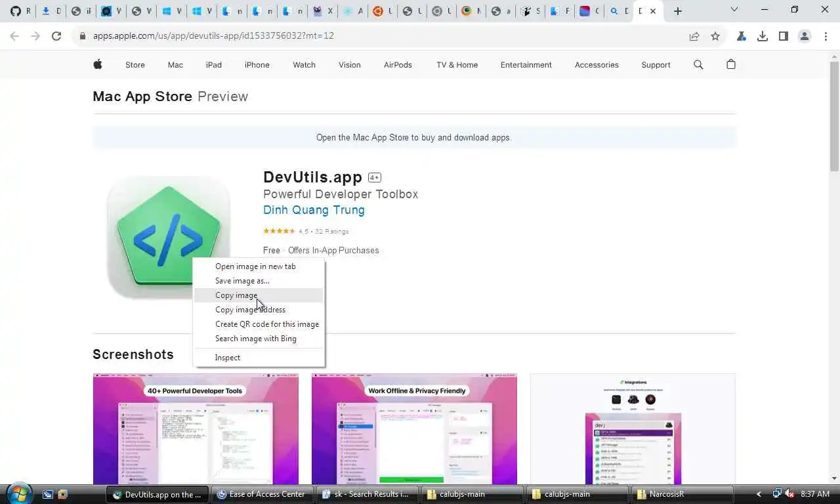
Task: Switch to 'sk - Search Results' taskbar item
Action: point(366,494)
